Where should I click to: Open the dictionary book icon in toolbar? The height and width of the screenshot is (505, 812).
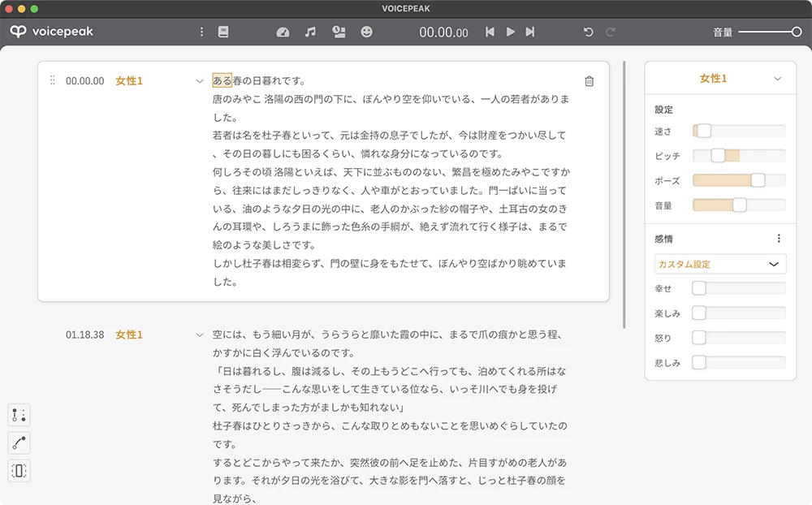pyautogui.click(x=223, y=32)
